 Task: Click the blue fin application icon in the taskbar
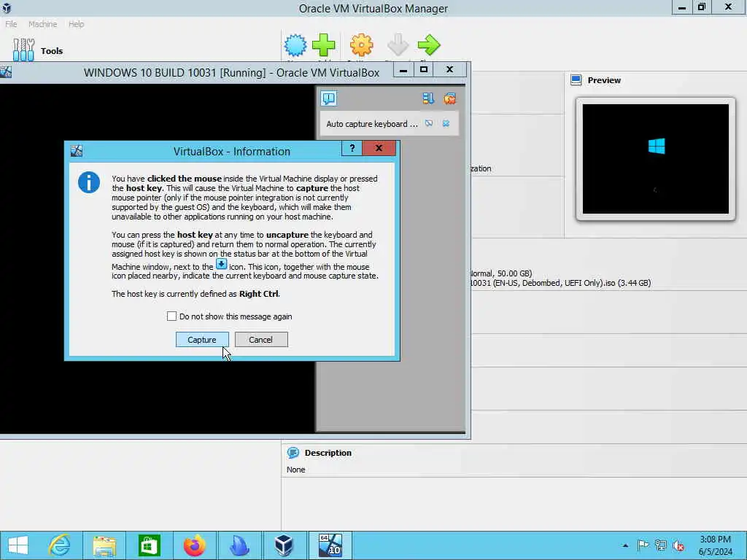[x=239, y=545]
